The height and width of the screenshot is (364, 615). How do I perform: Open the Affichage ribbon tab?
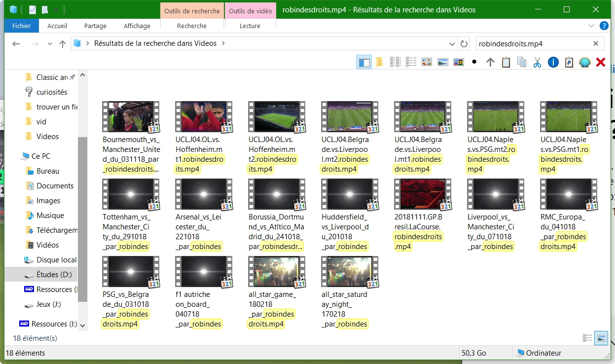tap(137, 26)
